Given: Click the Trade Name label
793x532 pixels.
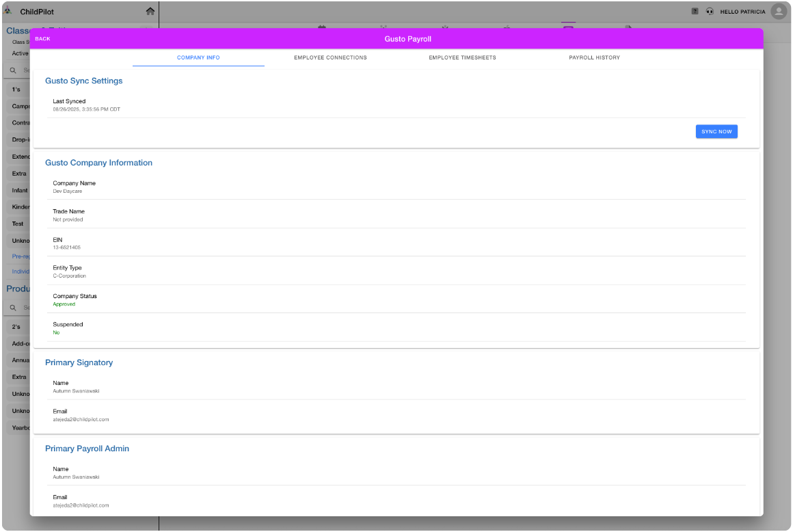Looking at the screenshot, I should point(69,211).
